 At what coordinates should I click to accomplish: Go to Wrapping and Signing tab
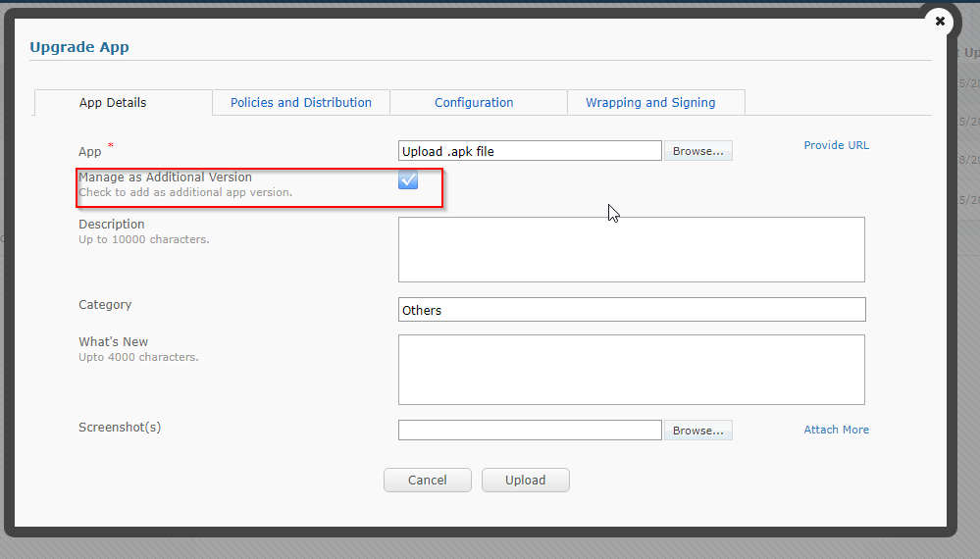[x=655, y=102]
